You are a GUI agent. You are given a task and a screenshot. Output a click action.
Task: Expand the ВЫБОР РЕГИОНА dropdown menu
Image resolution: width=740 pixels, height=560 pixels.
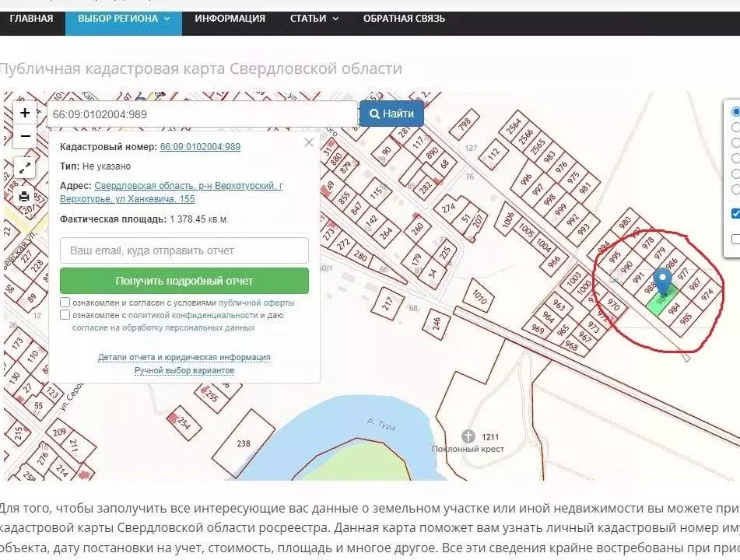point(124,19)
